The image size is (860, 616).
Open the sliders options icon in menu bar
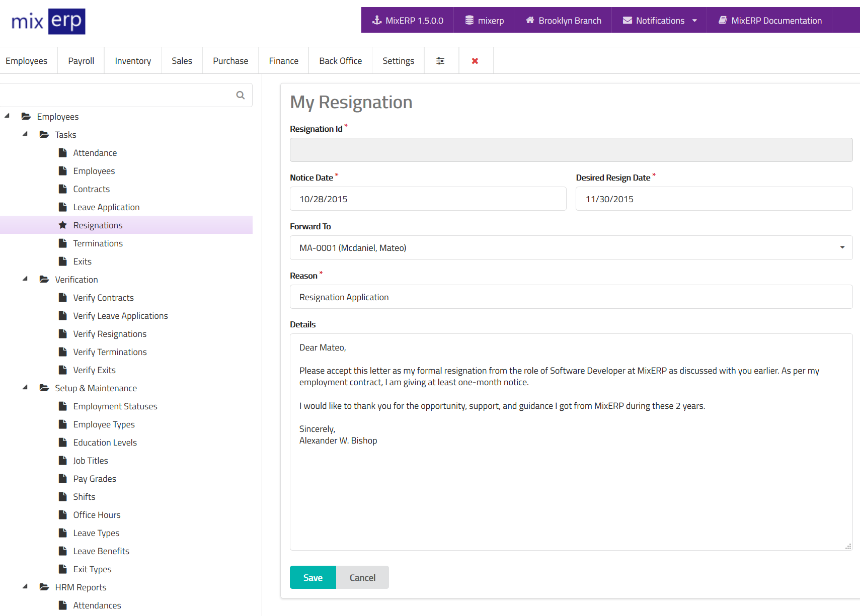(x=440, y=61)
